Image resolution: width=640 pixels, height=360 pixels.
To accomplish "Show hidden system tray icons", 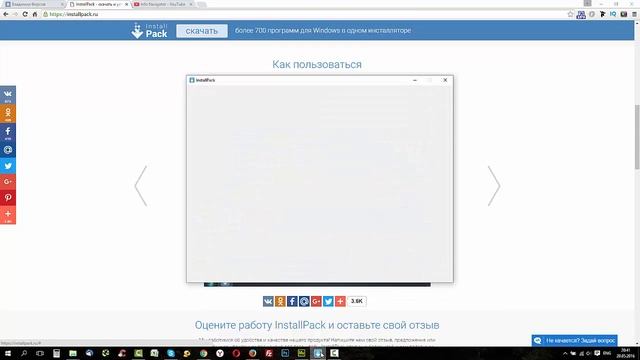I will point(565,353).
